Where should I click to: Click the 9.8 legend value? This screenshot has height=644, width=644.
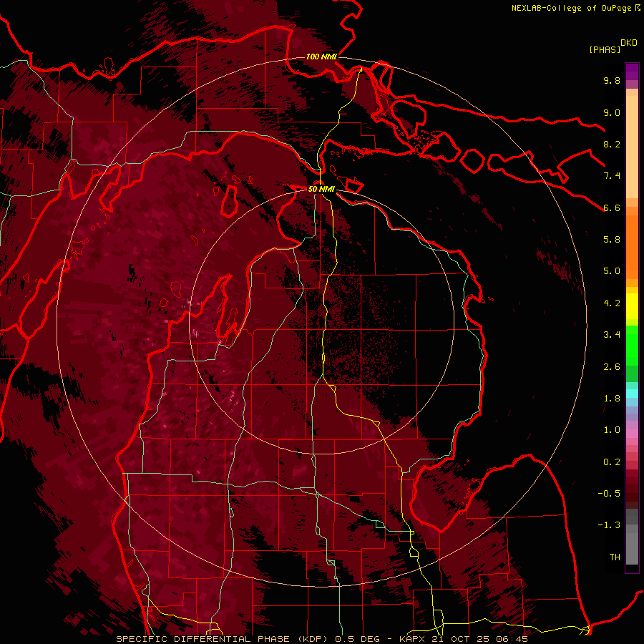612,80
